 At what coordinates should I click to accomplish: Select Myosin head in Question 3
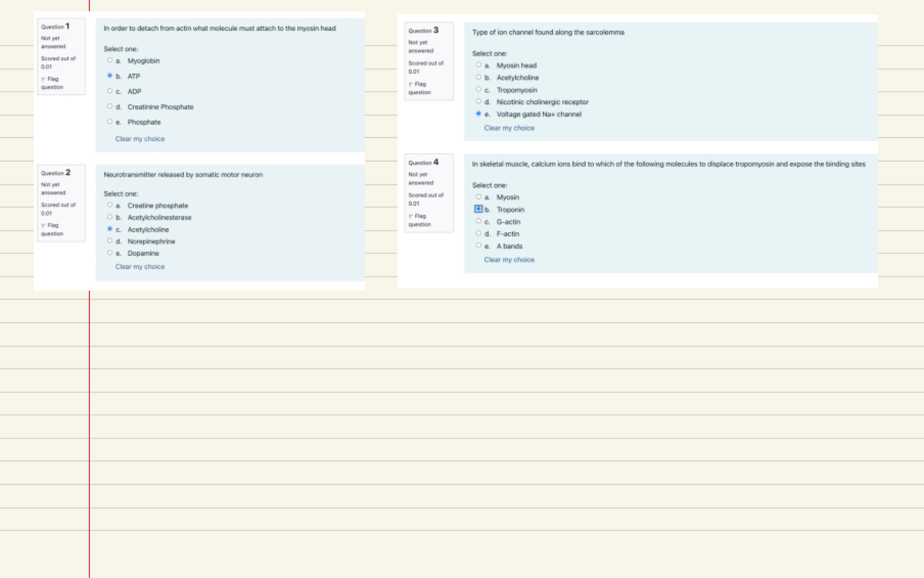pos(479,66)
